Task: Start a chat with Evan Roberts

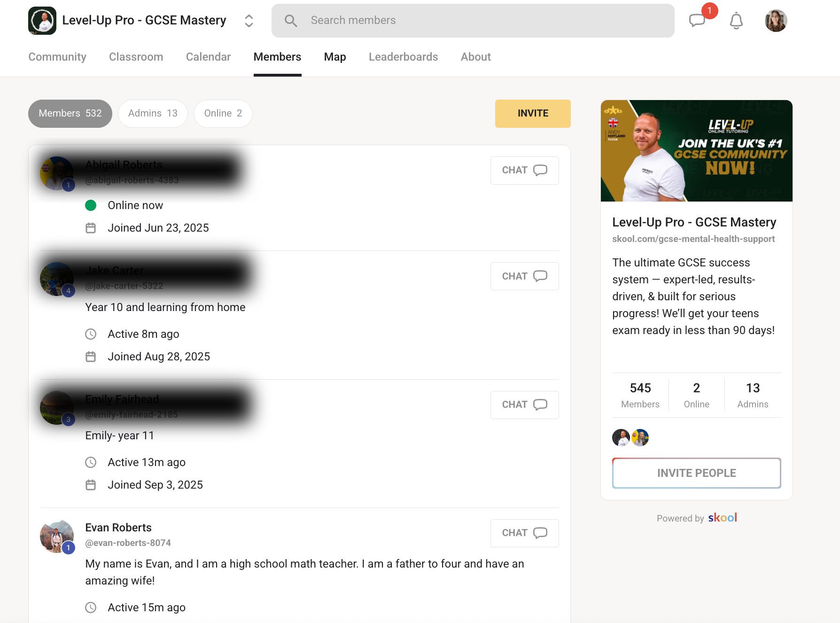Action: 524,533
